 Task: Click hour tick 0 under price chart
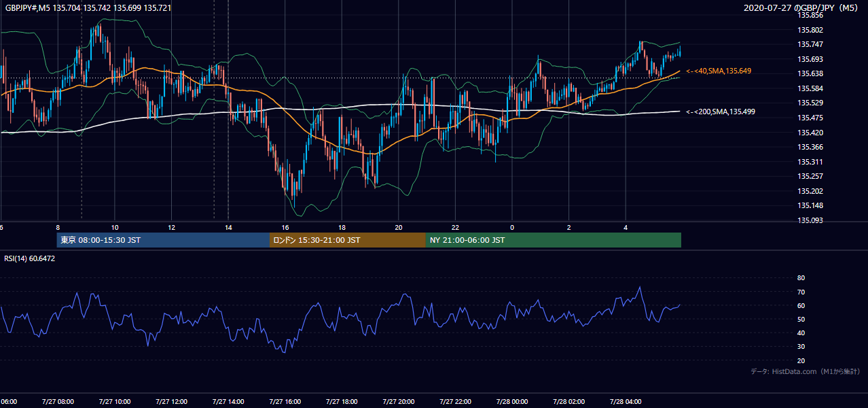coord(512,228)
